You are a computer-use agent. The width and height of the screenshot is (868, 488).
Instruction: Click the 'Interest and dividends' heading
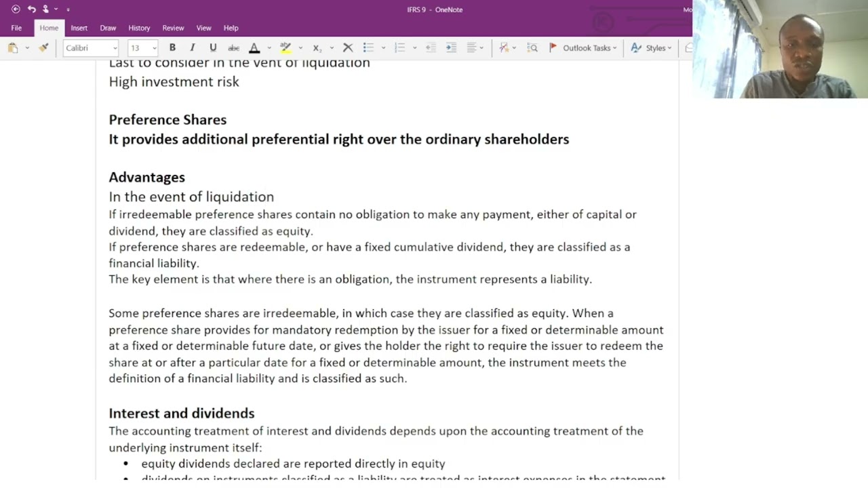[182, 413]
